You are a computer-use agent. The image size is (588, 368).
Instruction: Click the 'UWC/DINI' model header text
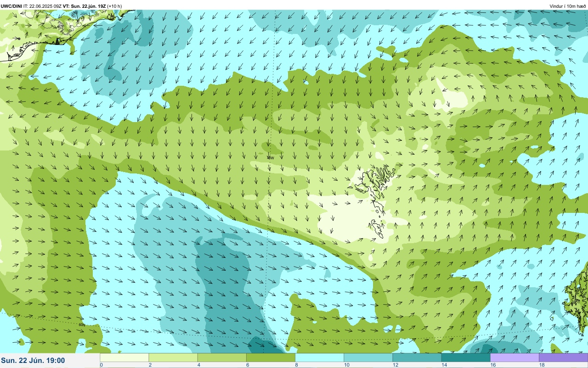point(11,6)
